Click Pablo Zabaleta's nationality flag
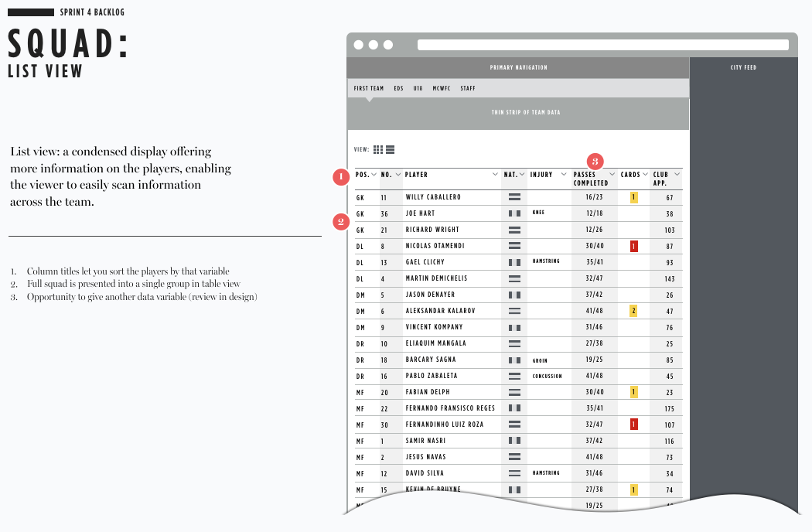 pos(514,376)
